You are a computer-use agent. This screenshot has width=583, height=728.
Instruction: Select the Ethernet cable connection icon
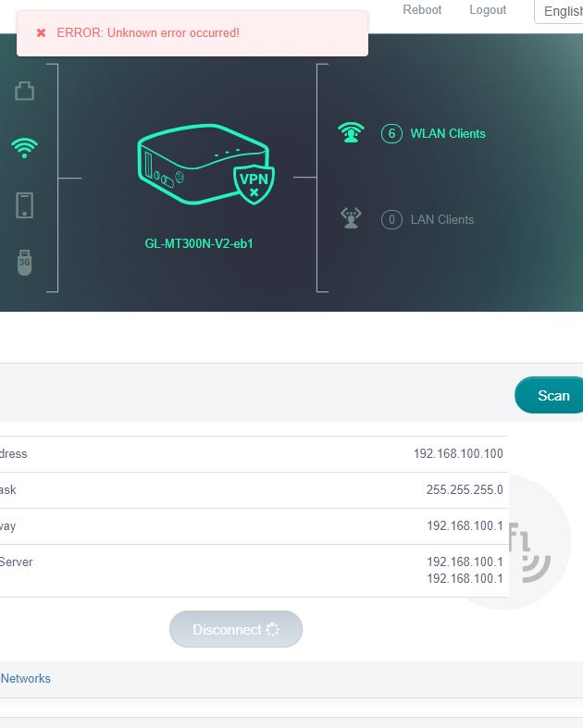pyautogui.click(x=25, y=91)
